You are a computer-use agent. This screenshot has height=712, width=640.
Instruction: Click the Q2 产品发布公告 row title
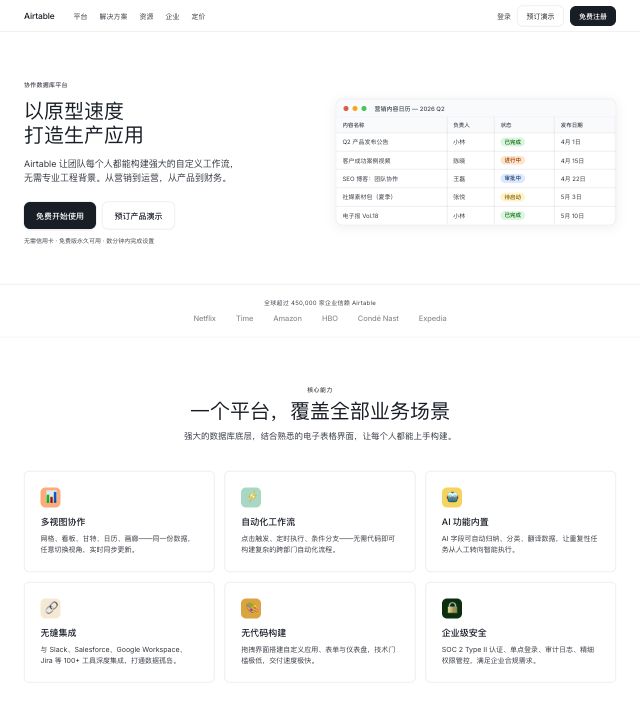pyautogui.click(x=365, y=142)
